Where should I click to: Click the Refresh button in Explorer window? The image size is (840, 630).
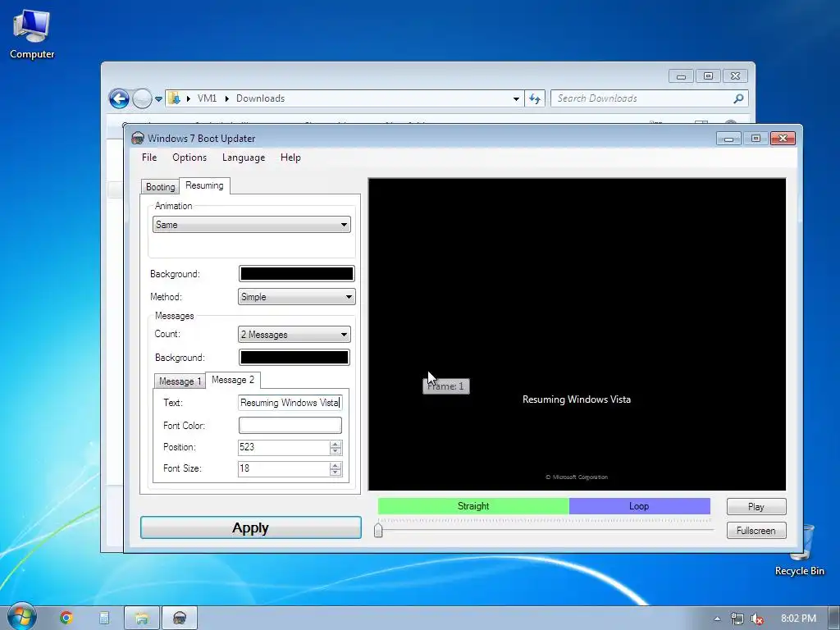pyautogui.click(x=535, y=98)
